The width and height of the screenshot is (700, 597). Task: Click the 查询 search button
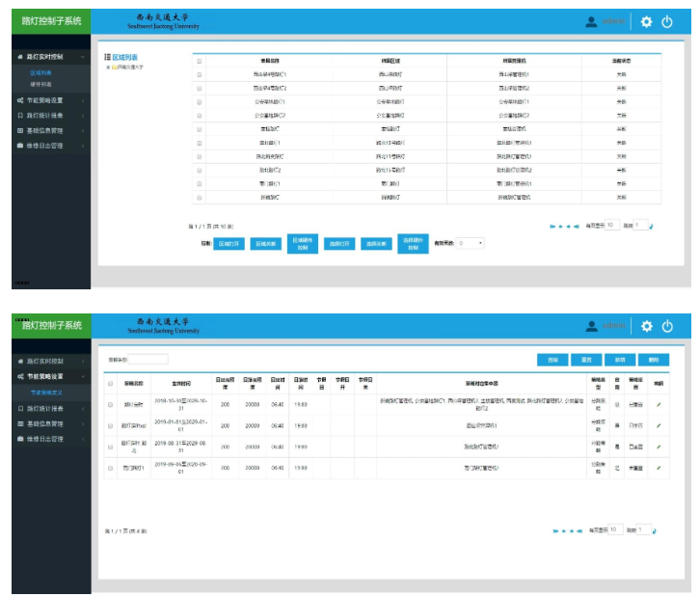[552, 360]
